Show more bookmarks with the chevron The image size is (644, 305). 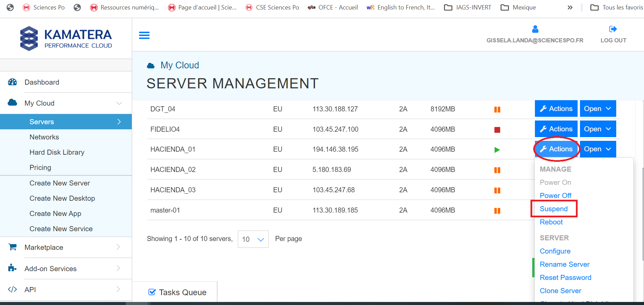click(x=570, y=7)
